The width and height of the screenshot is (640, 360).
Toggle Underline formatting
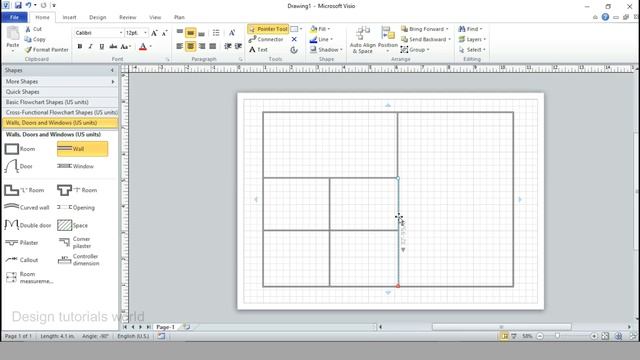coord(102,46)
